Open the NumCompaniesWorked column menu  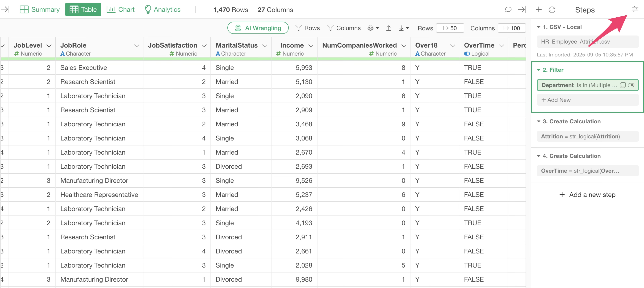tap(404, 46)
